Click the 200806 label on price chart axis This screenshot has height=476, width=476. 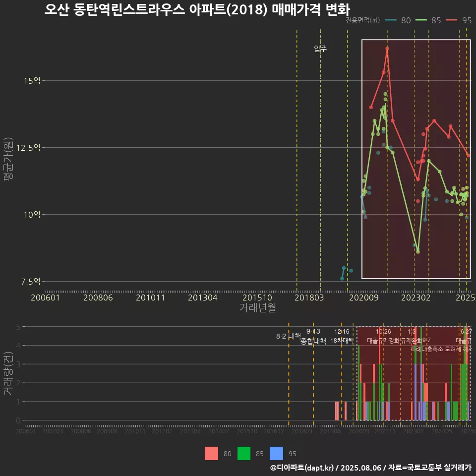coord(98,297)
